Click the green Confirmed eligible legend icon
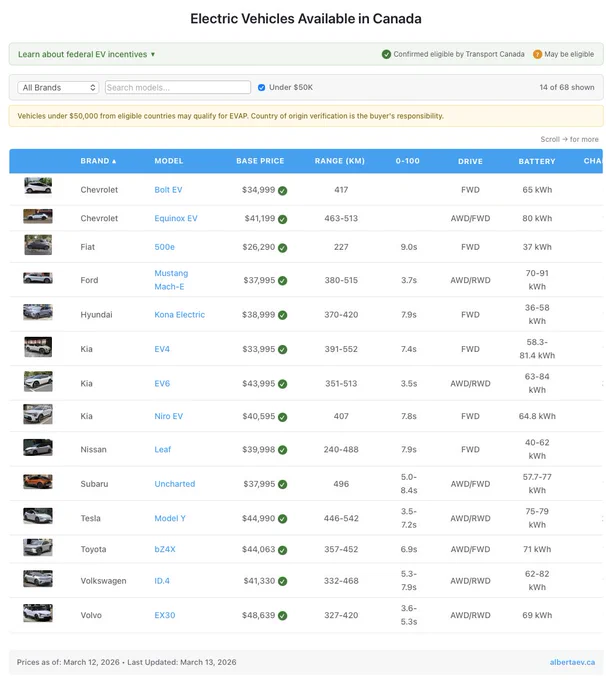The height and width of the screenshot is (680, 606). (x=386, y=54)
